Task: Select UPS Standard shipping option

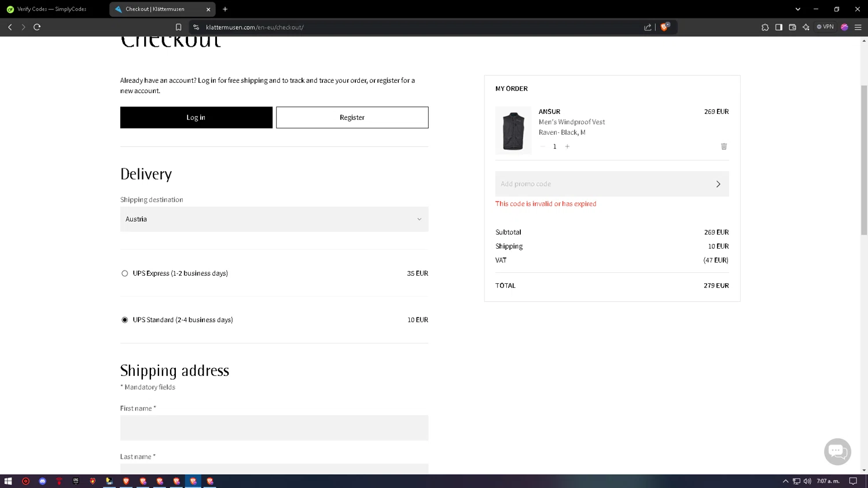Action: coord(124,320)
